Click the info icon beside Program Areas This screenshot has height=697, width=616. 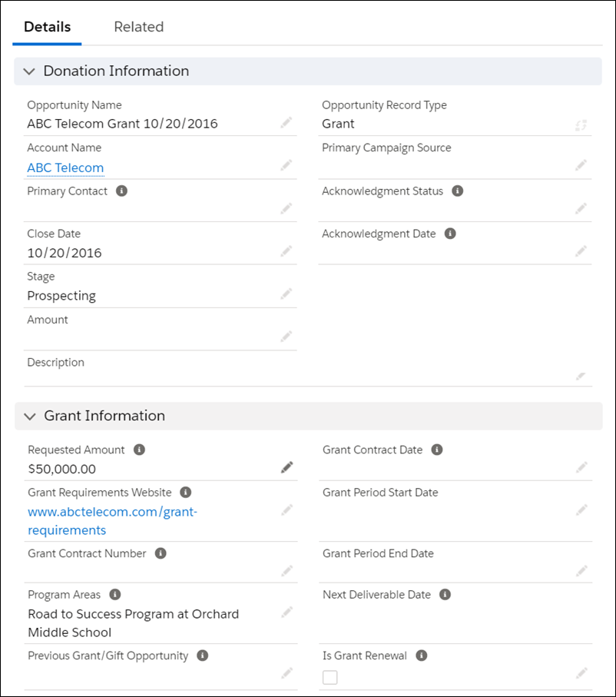pos(114,594)
